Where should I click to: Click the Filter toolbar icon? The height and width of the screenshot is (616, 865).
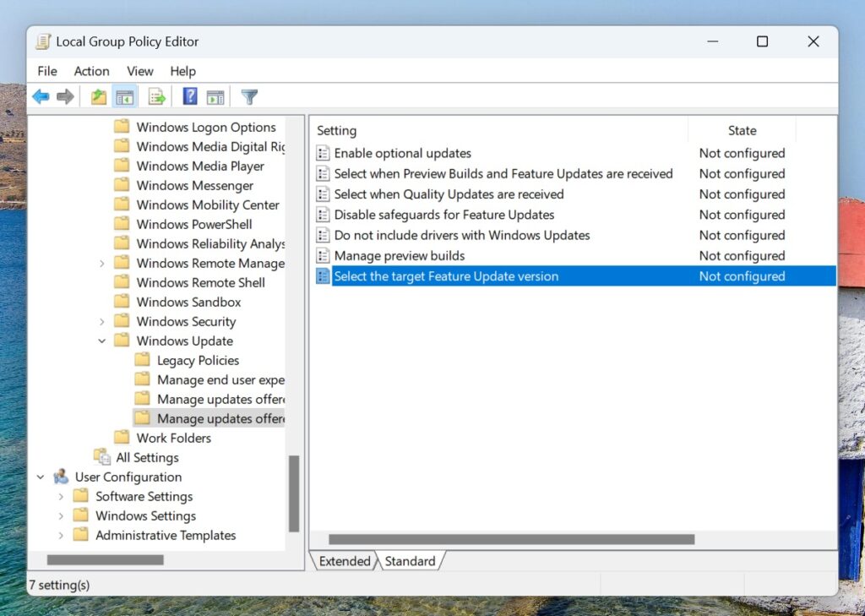248,96
